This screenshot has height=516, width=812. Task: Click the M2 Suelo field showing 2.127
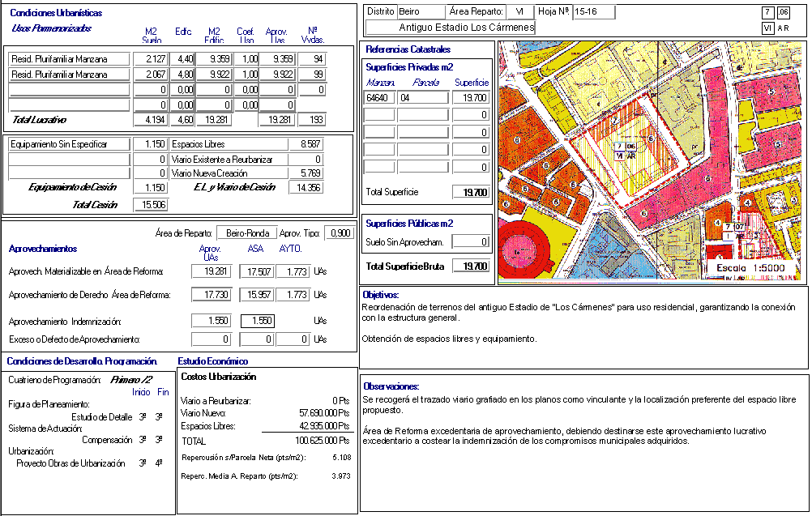coord(150,59)
